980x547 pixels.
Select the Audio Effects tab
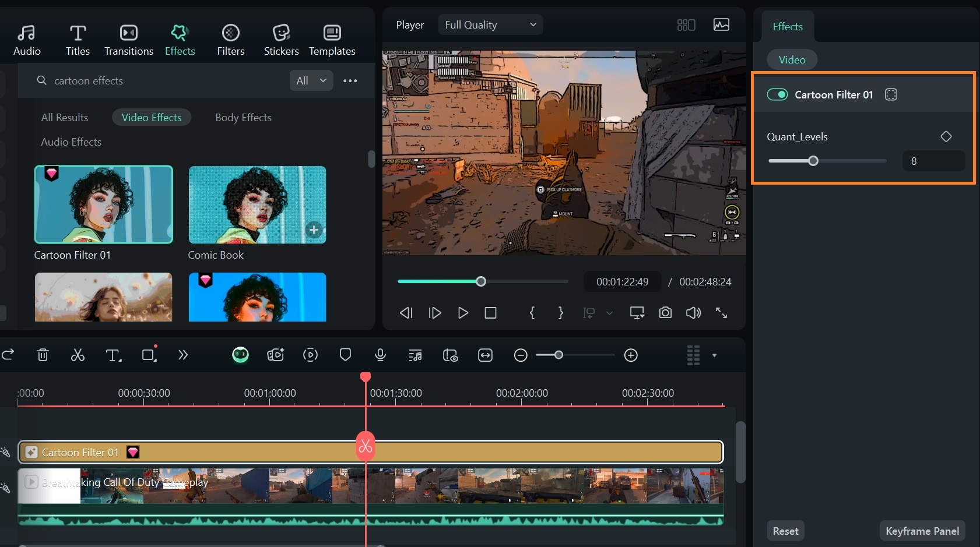tap(71, 142)
